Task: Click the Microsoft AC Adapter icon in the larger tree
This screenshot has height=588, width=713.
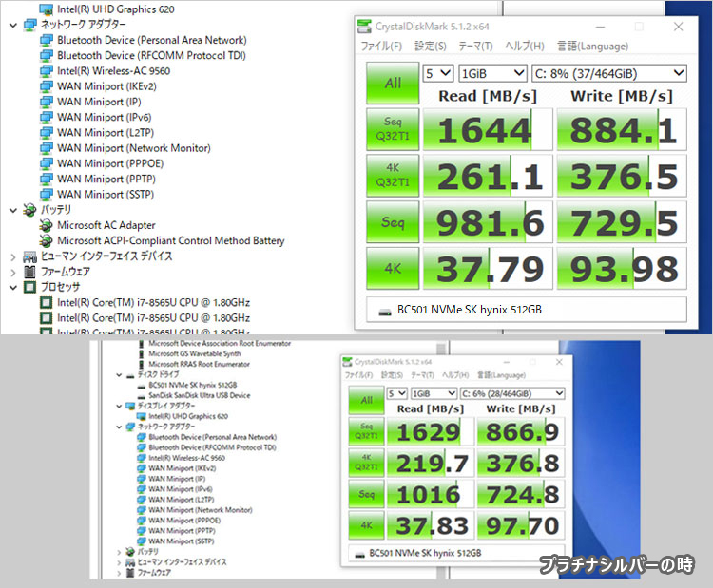Action: tap(46, 225)
